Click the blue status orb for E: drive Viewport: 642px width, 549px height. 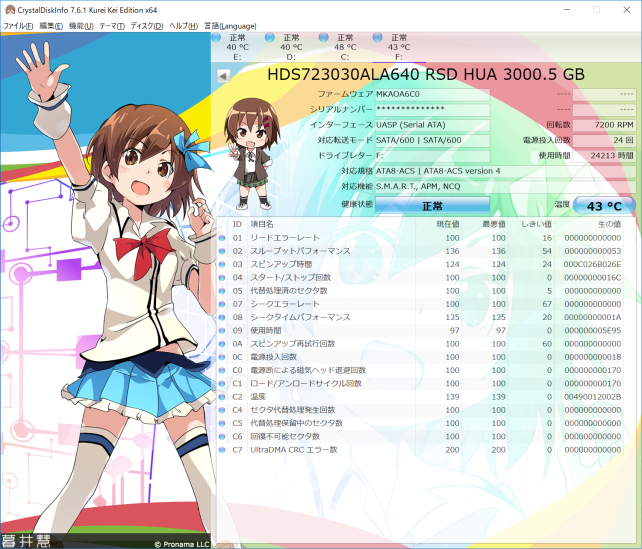[217, 38]
